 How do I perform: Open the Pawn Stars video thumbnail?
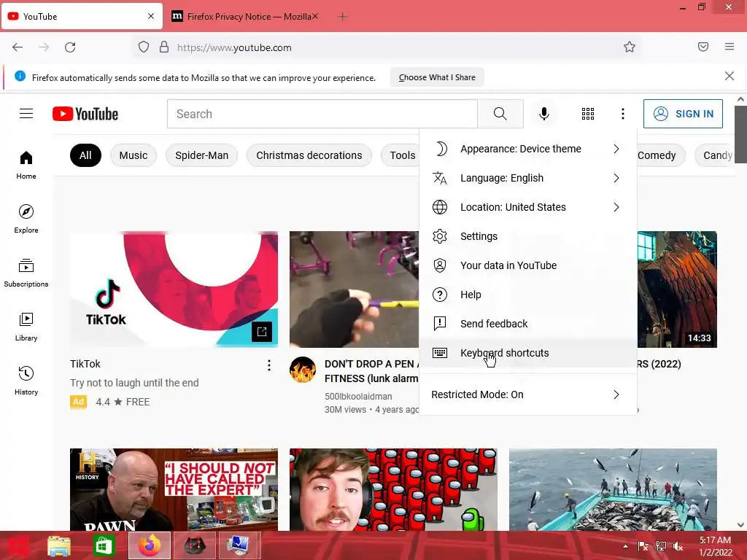174,489
